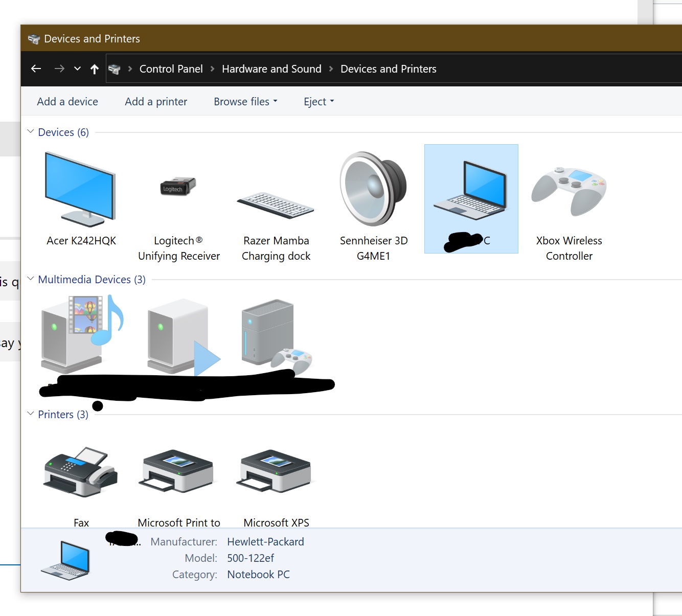This screenshot has width=682, height=616.
Task: Select the Razer Mamba Charging dock keyboard icon
Action: (276, 206)
